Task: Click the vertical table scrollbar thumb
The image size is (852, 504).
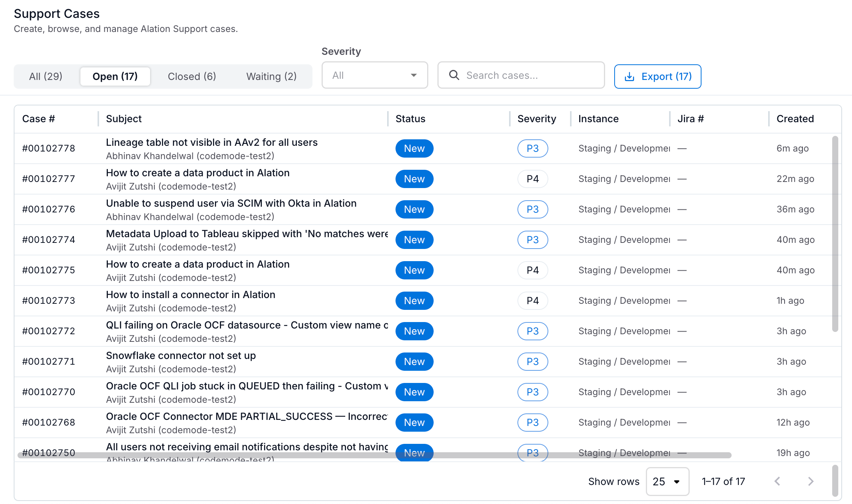Action: pos(835,234)
